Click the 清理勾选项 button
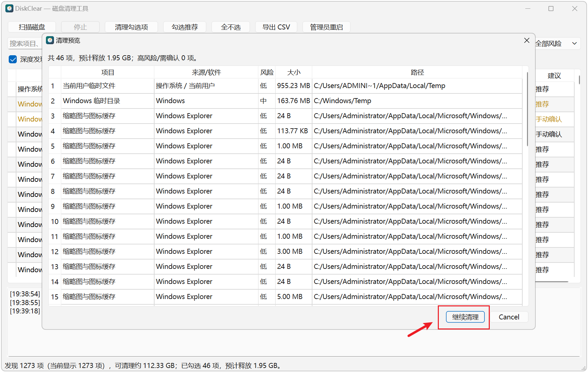The width and height of the screenshot is (588, 372). pyautogui.click(x=131, y=27)
